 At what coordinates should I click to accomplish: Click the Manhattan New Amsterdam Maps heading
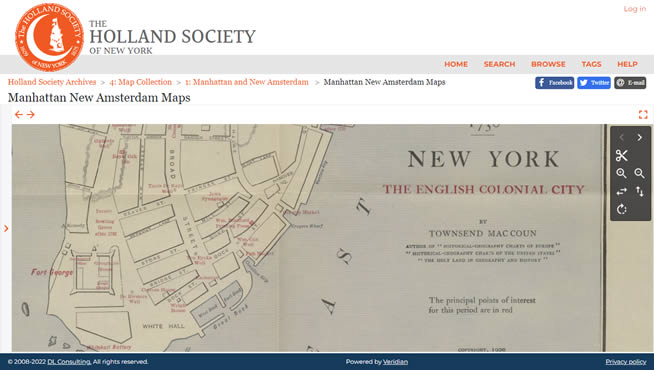pyautogui.click(x=99, y=98)
